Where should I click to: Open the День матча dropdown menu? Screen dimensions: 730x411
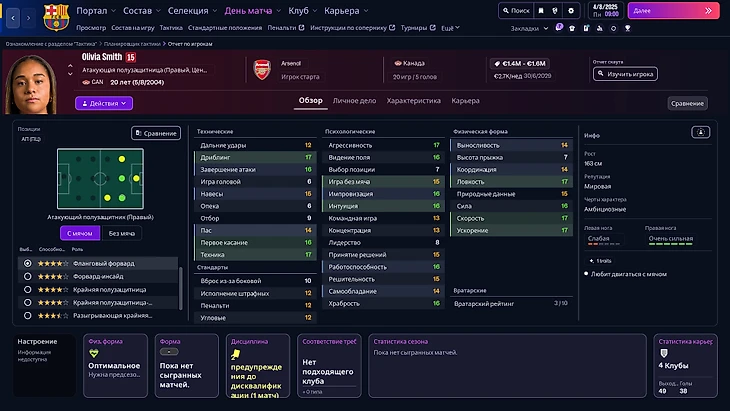pos(253,10)
